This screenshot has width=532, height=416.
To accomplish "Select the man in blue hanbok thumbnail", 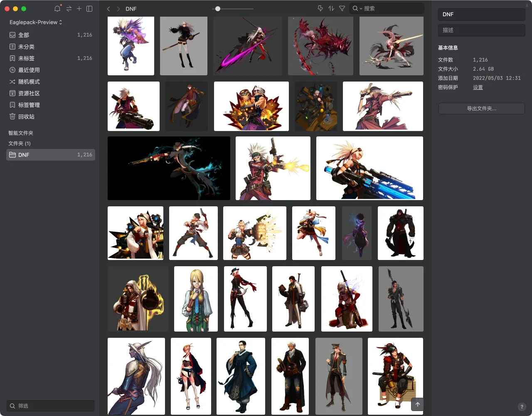I will tap(241, 376).
